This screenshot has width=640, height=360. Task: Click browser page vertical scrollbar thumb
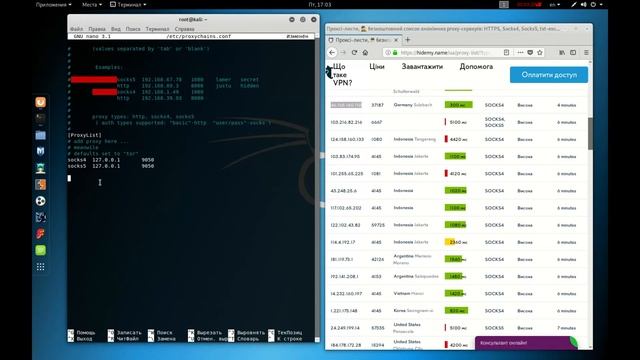[590, 134]
